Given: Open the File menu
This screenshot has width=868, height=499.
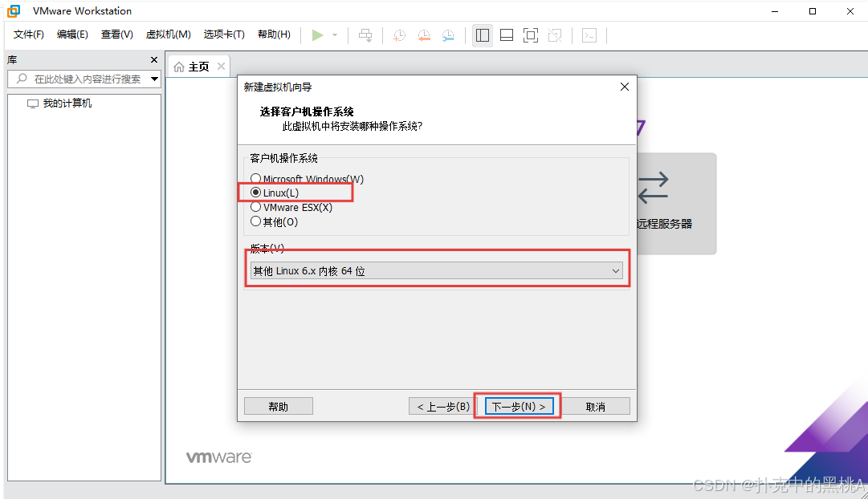Looking at the screenshot, I should [29, 34].
